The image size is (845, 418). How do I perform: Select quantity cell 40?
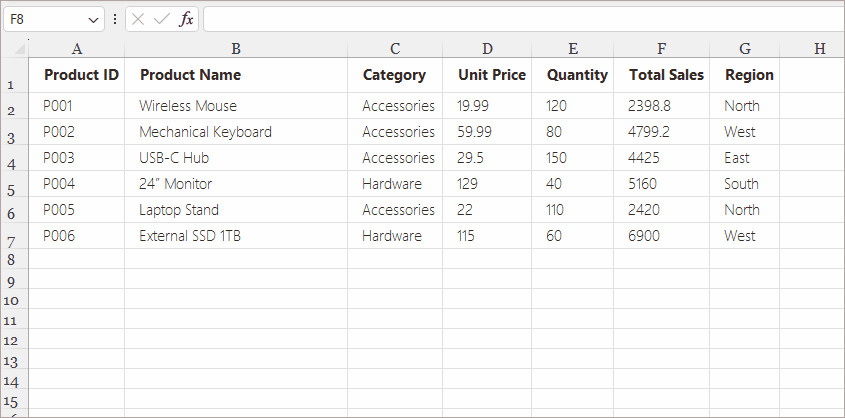pos(573,183)
